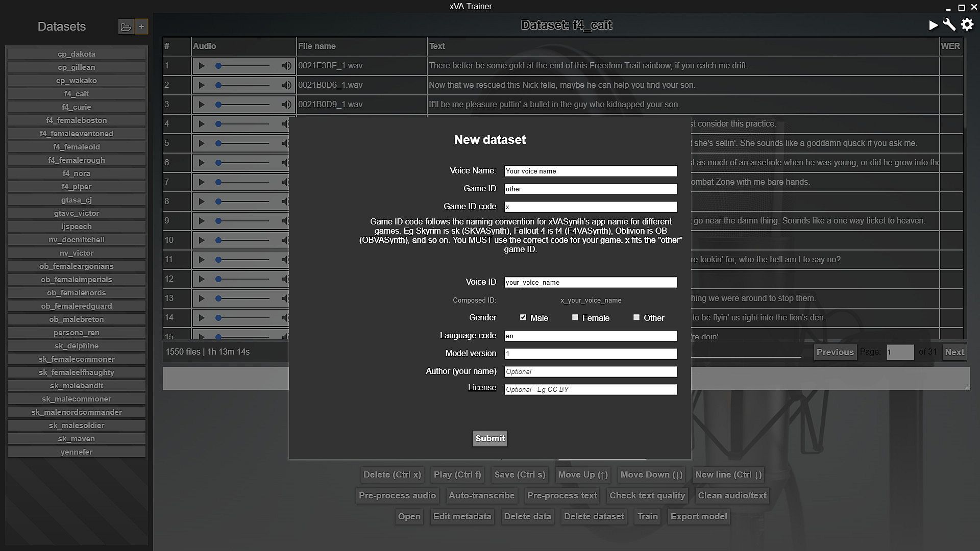Click the Author name field
Image resolution: width=980 pixels, height=551 pixels.
pos(591,372)
